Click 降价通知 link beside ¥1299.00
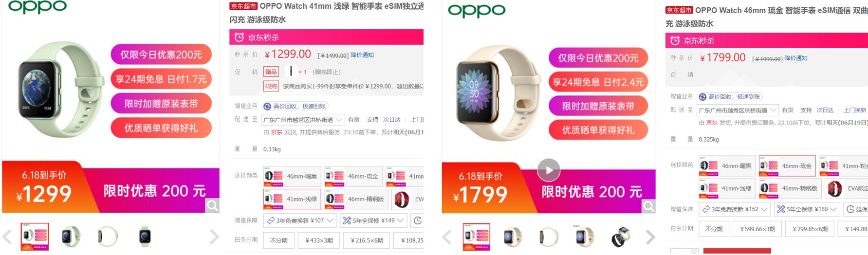This screenshot has width=868, height=255. click(x=362, y=55)
